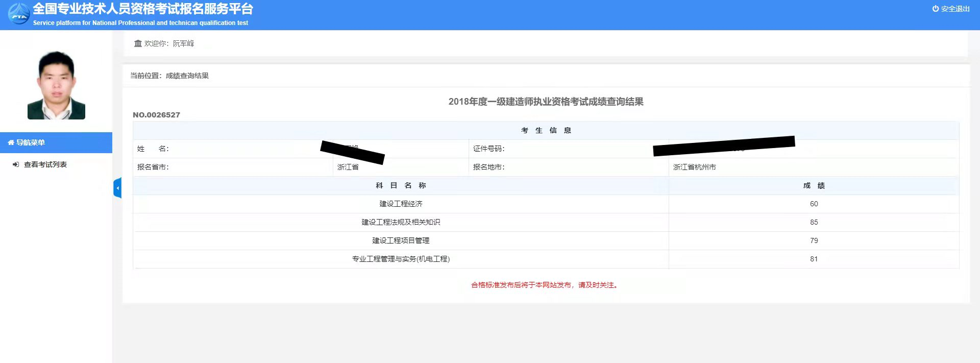Click the 科目名称 column header
The width and height of the screenshot is (980, 363).
[x=401, y=185]
